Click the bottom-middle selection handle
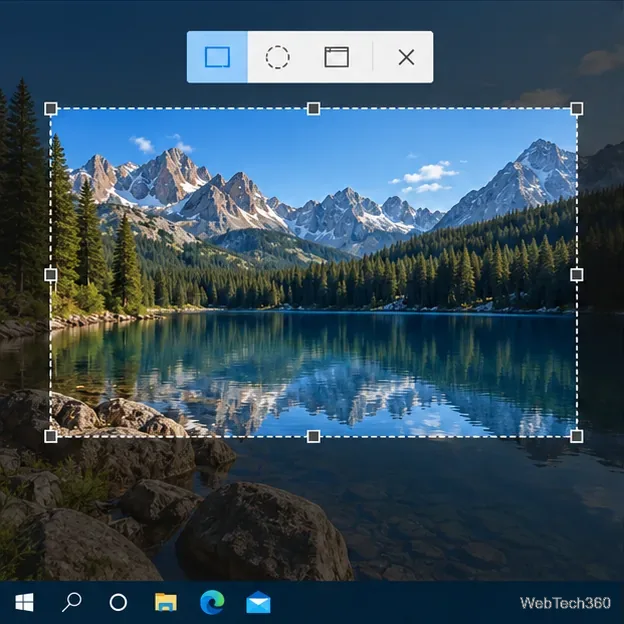 [x=314, y=436]
